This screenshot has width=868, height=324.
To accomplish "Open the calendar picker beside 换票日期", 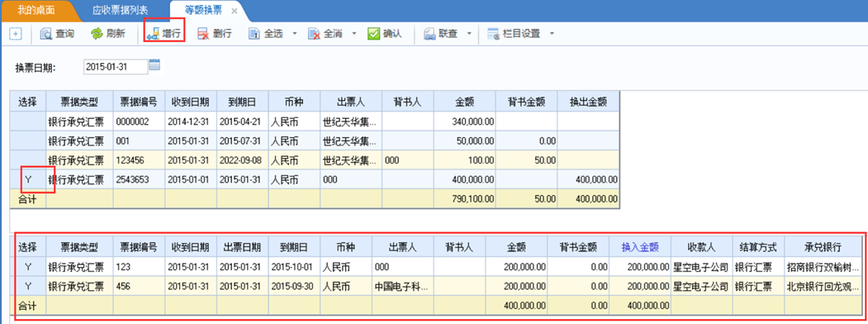I will pyautogui.click(x=154, y=64).
